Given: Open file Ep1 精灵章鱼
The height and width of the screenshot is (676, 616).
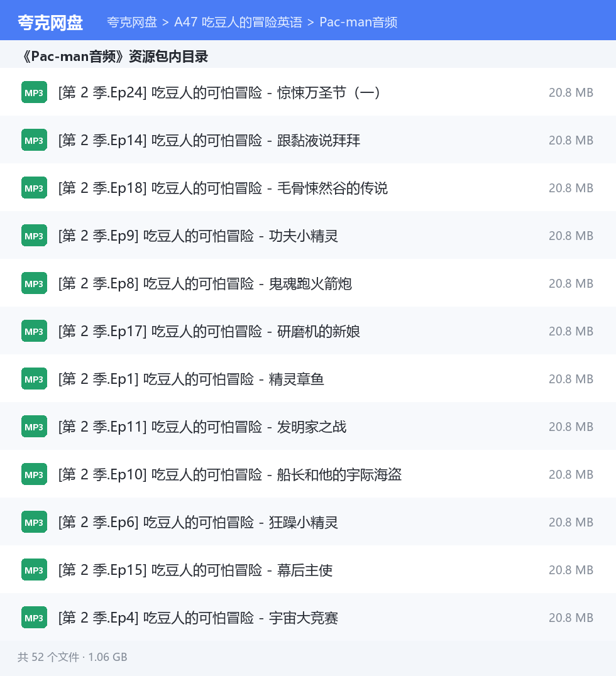Looking at the screenshot, I should tap(191, 379).
